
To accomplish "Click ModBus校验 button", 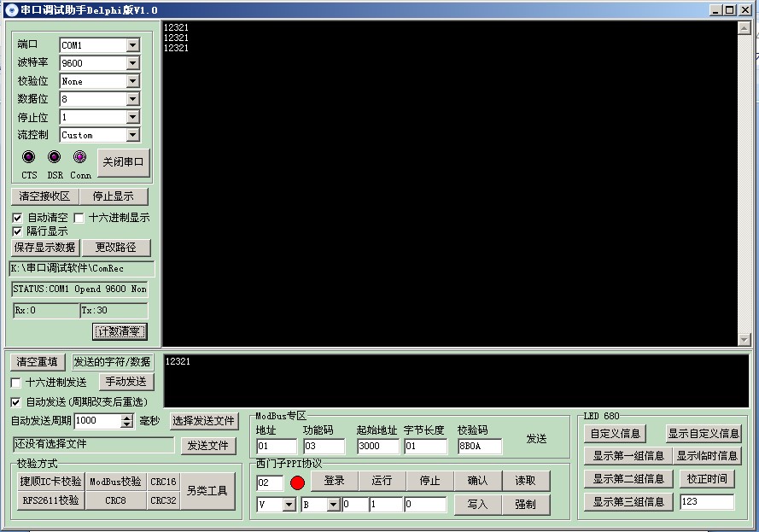I will (x=116, y=482).
